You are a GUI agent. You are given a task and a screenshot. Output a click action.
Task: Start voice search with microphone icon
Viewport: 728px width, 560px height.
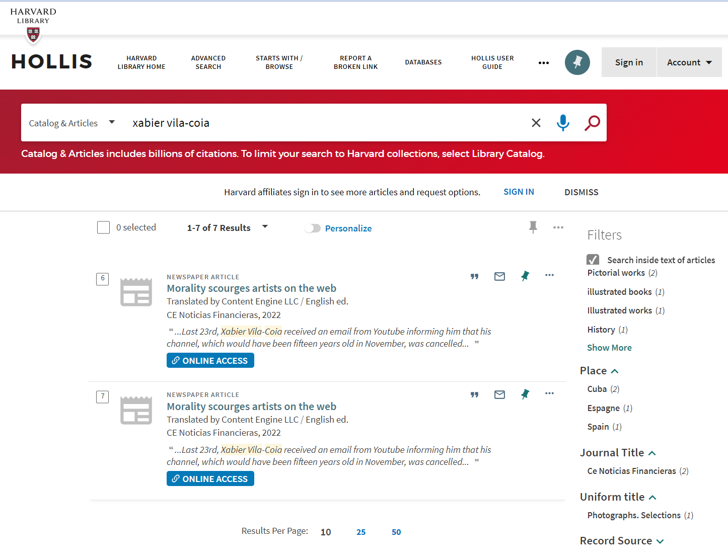[x=563, y=123]
